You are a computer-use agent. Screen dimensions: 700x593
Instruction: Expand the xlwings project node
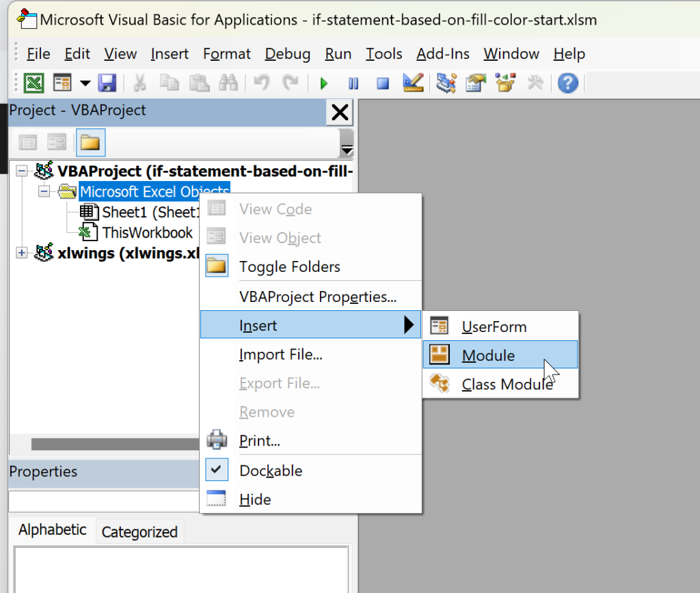point(21,253)
